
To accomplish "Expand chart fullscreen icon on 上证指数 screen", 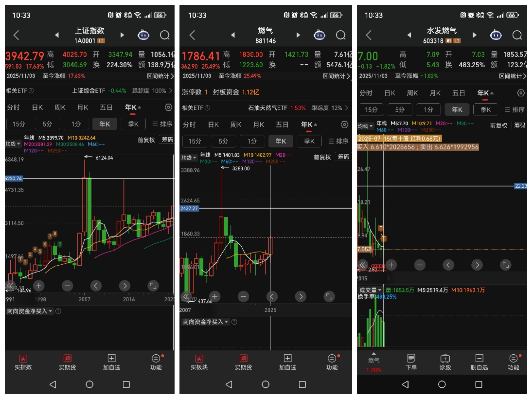I will [153, 286].
